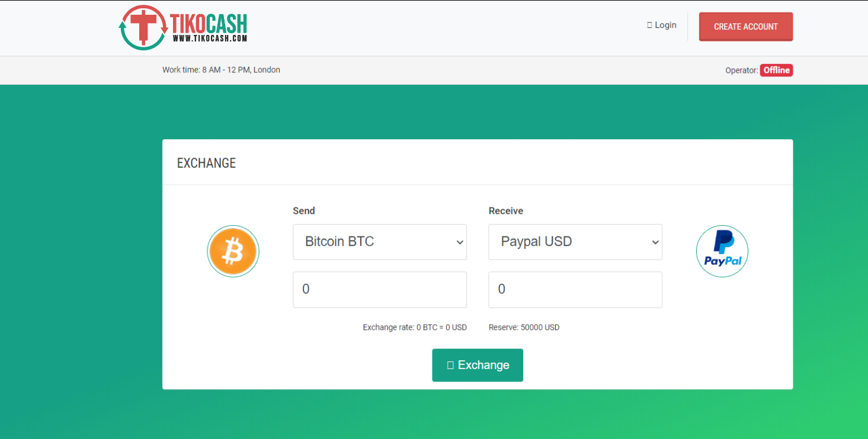Click the "Work time: 8 AM - 12 PM, London" text

221,70
